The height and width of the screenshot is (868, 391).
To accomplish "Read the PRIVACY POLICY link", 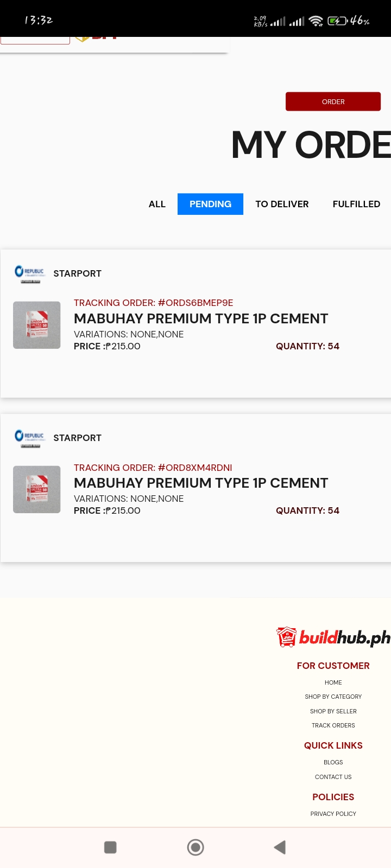I will pos(333,814).
